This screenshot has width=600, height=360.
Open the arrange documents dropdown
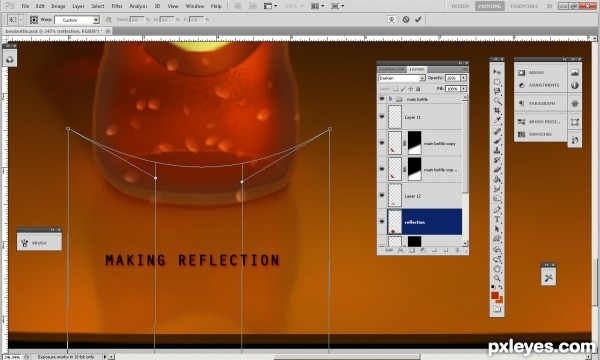(x=318, y=6)
